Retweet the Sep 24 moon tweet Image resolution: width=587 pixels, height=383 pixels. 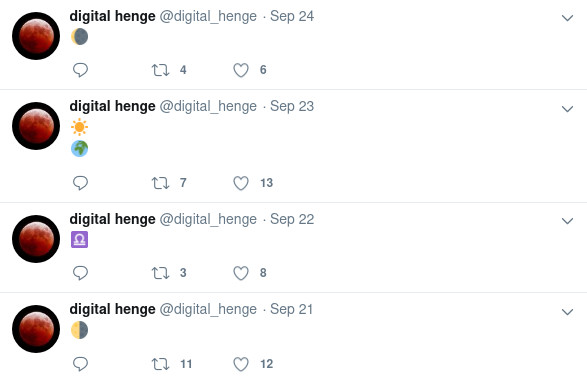click(x=160, y=70)
